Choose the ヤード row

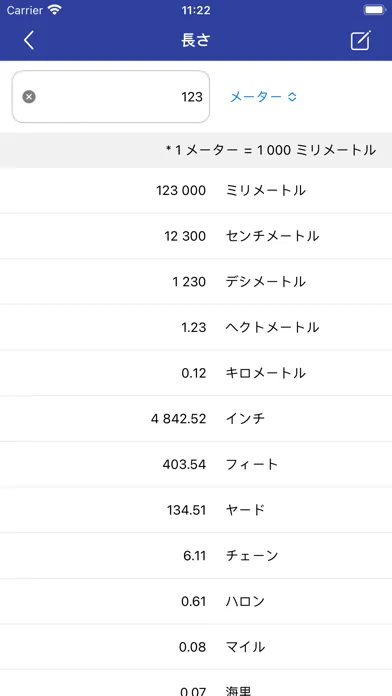coord(196,510)
